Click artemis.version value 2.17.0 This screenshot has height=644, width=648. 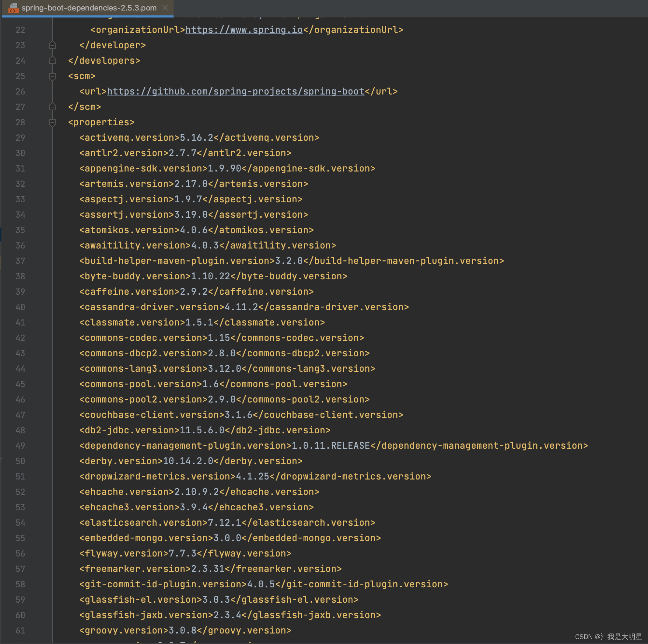click(x=191, y=184)
